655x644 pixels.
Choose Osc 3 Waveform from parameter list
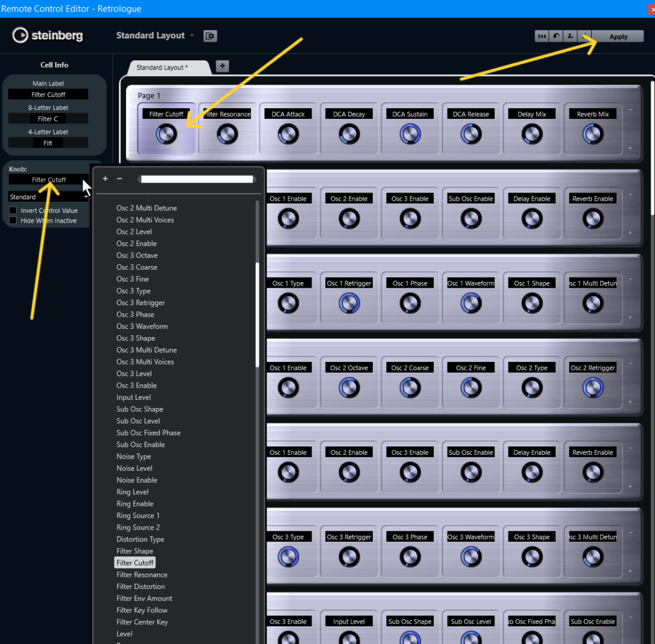pyautogui.click(x=142, y=326)
